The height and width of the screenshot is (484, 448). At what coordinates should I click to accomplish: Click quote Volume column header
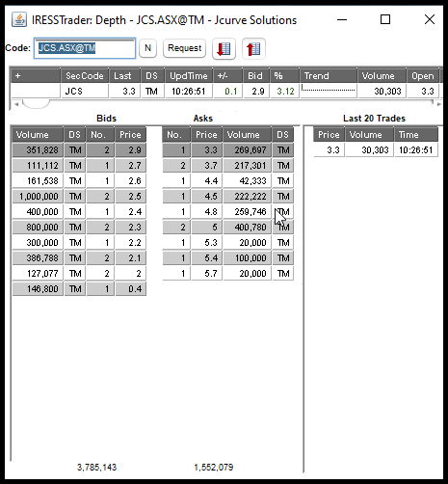click(382, 76)
